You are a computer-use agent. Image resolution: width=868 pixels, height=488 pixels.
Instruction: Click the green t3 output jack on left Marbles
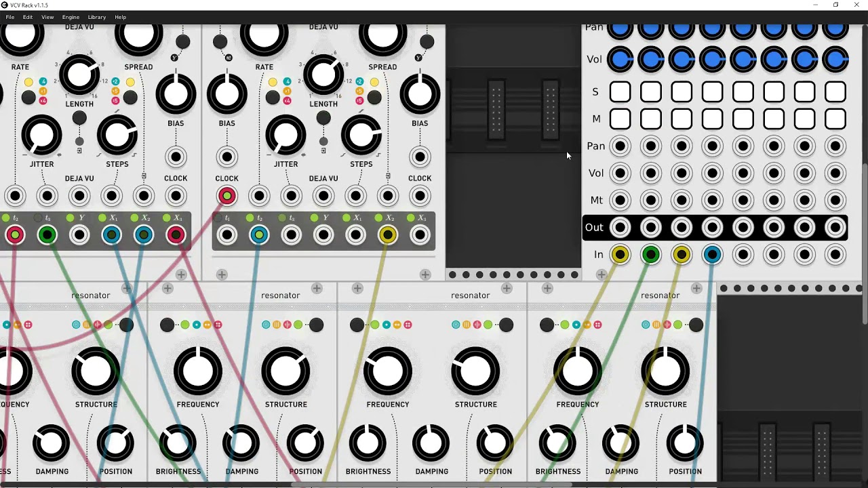47,235
